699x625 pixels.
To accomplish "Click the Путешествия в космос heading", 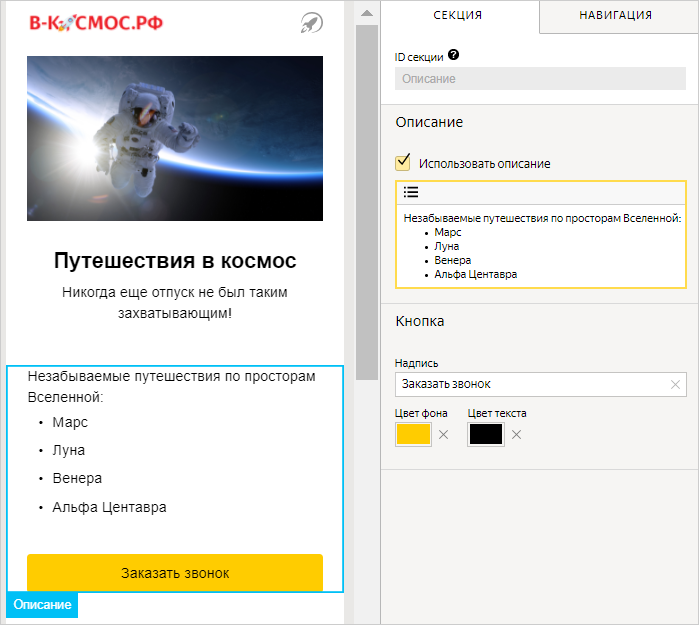I will tap(175, 261).
